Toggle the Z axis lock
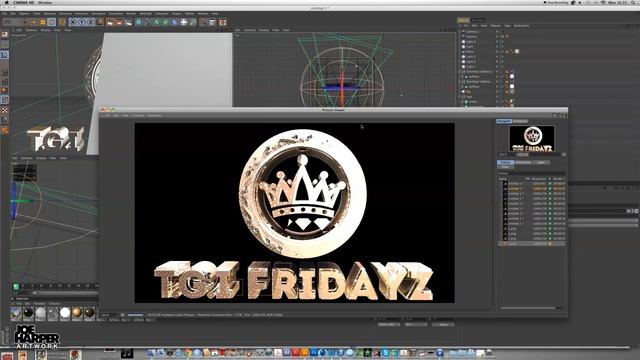 pyautogui.click(x=91, y=22)
